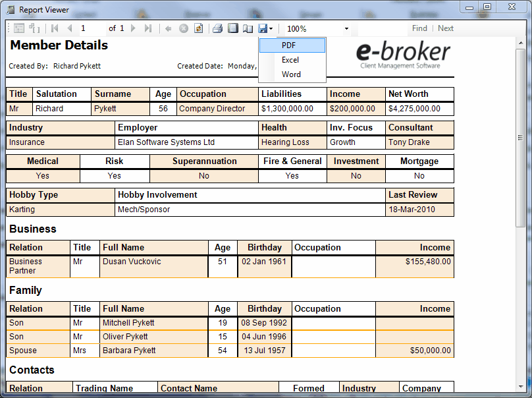The height and width of the screenshot is (398, 532).
Task: Click the Mech/Sponsor hobby involvement cell
Action: pos(250,210)
